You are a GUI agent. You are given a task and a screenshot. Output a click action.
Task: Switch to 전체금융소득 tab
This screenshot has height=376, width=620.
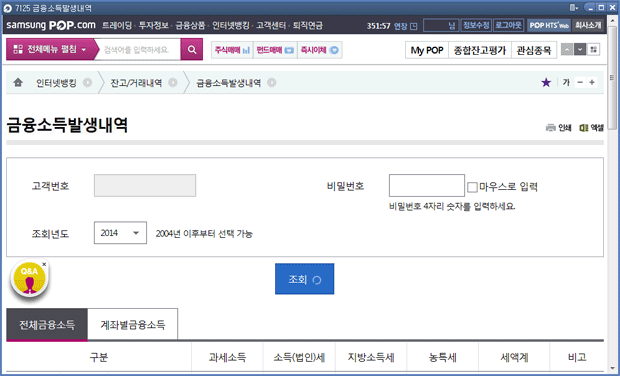pyautogui.click(x=47, y=325)
